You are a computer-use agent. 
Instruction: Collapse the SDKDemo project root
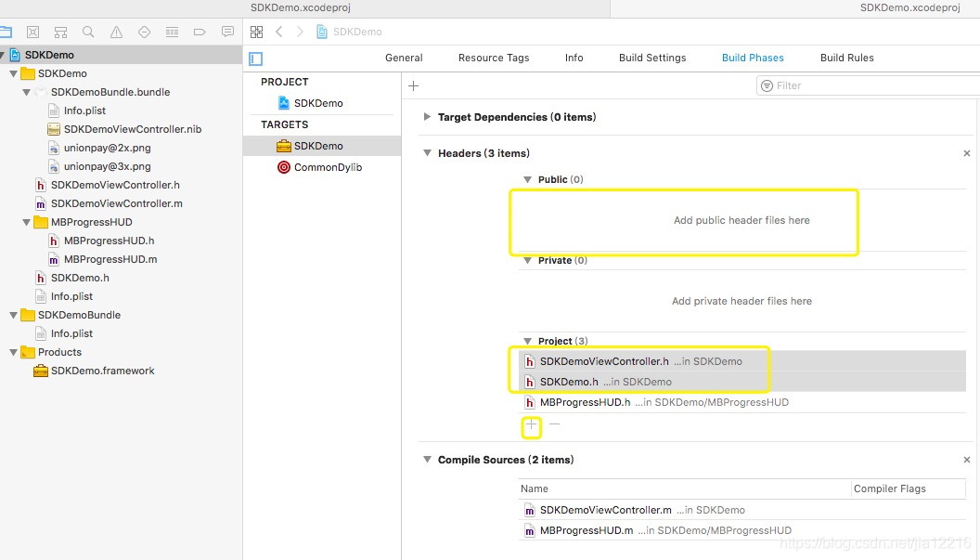point(3,55)
